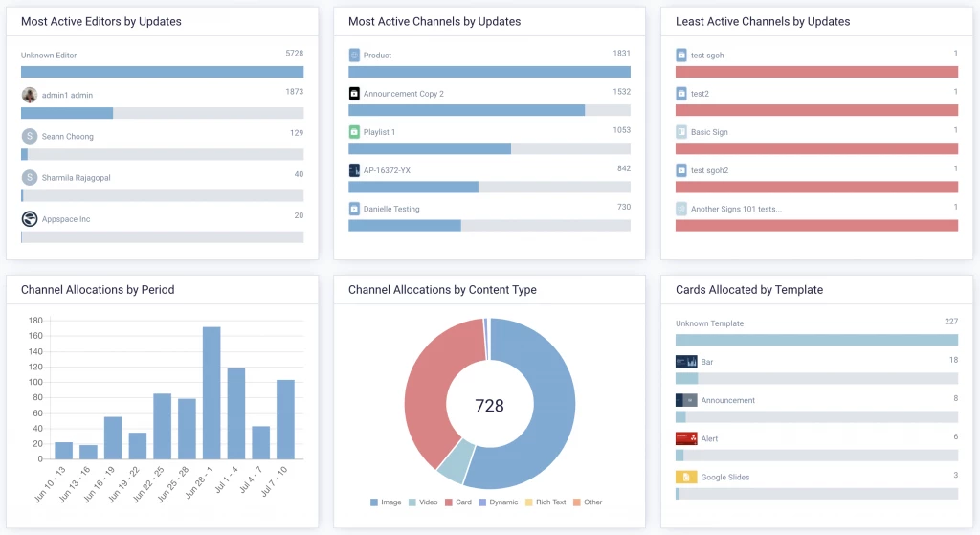Toggle the Card legend swatch

(448, 502)
